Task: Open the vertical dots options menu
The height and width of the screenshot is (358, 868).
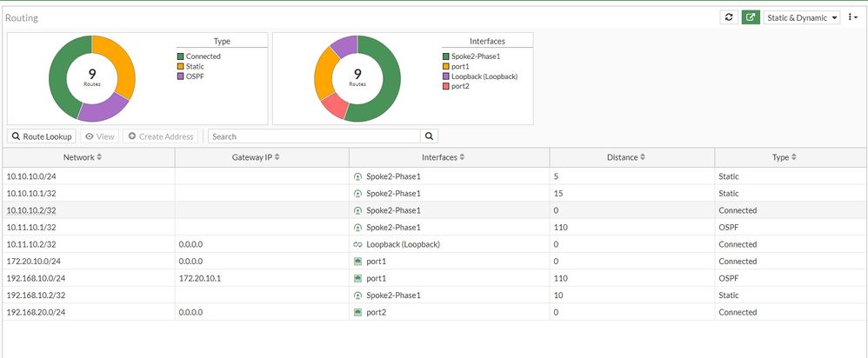Action: pyautogui.click(x=853, y=17)
